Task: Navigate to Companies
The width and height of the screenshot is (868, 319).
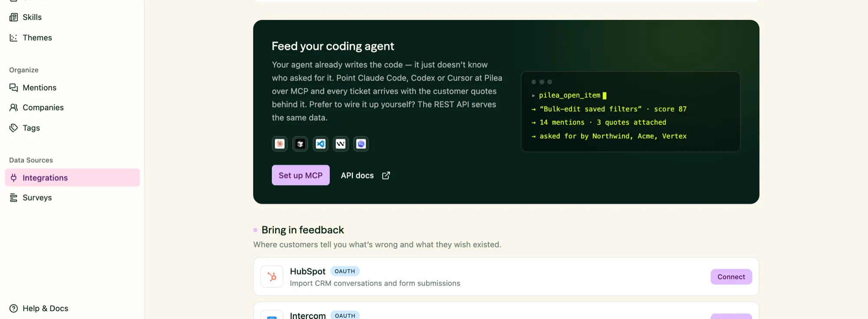Action: pos(72,107)
